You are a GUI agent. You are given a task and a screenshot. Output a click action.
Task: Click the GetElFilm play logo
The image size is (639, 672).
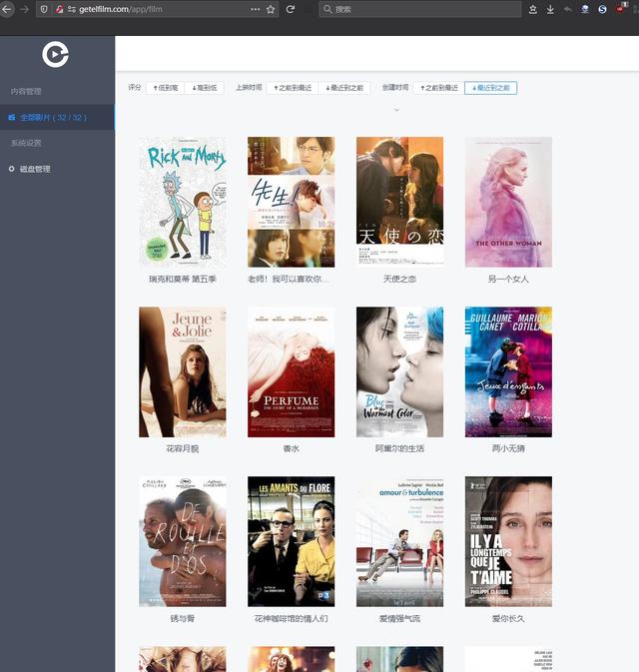click(55, 55)
